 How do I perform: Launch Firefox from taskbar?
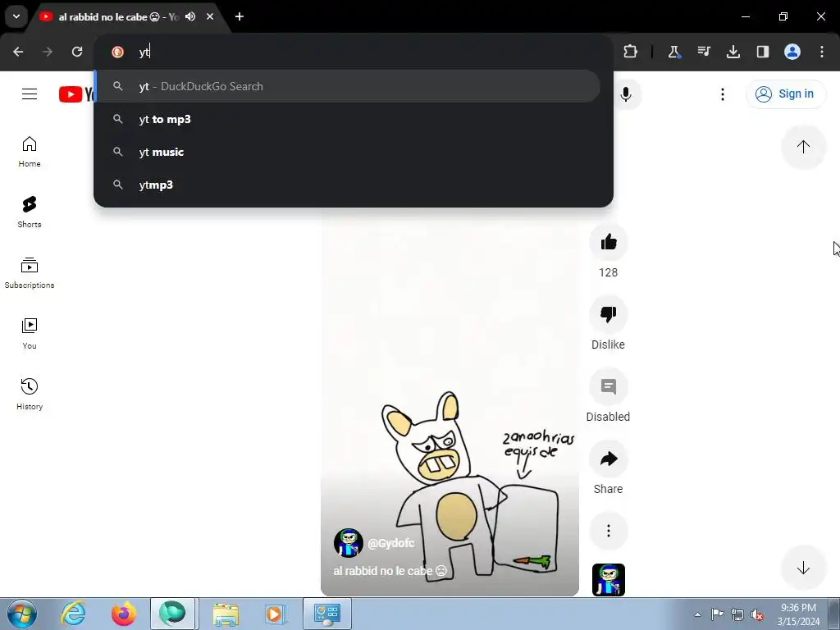123,614
